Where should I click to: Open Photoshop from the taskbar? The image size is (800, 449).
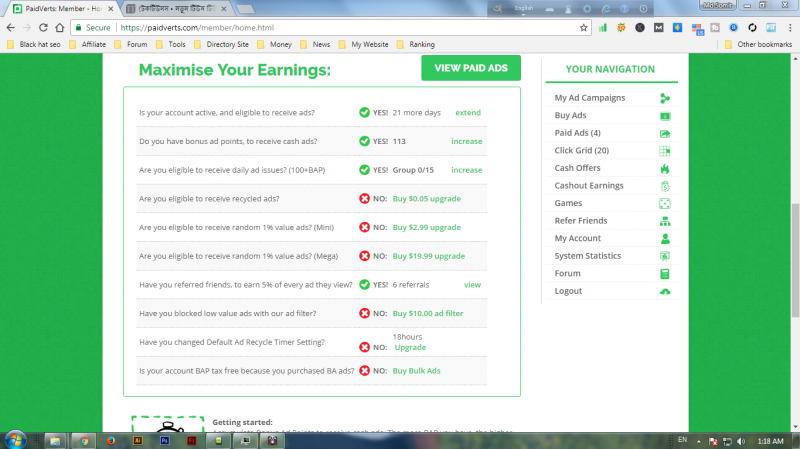pos(165,440)
